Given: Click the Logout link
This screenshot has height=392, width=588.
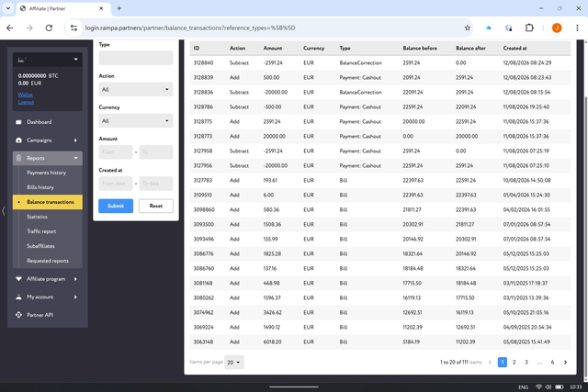Looking at the screenshot, I should [x=26, y=102].
